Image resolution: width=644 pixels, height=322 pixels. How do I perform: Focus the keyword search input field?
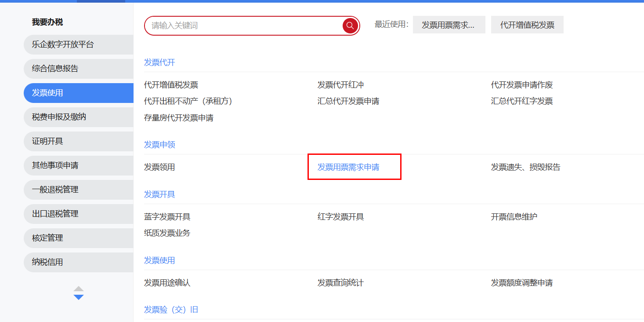click(244, 26)
